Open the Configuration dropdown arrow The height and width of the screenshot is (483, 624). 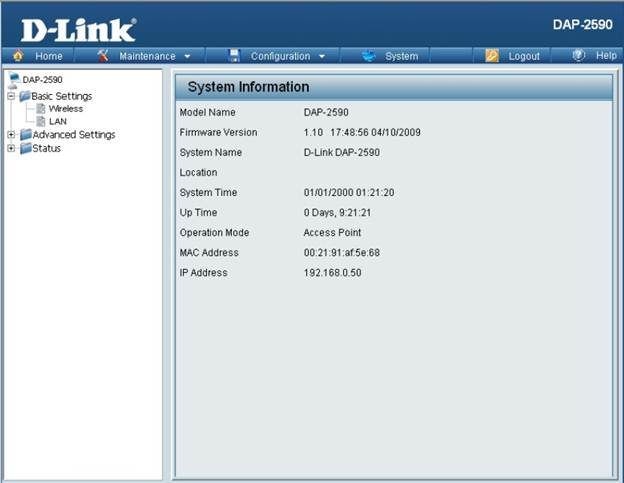click(x=322, y=56)
